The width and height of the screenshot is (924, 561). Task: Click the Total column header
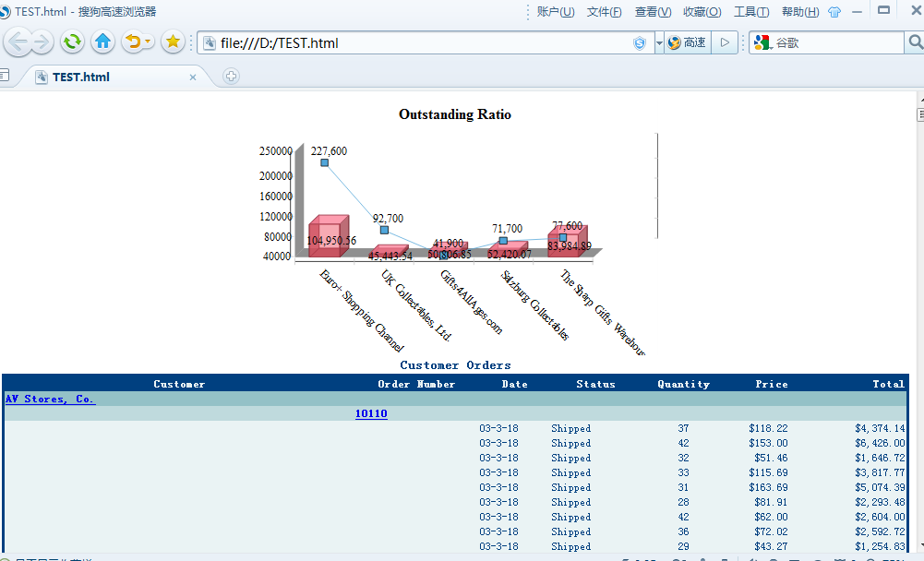(888, 384)
